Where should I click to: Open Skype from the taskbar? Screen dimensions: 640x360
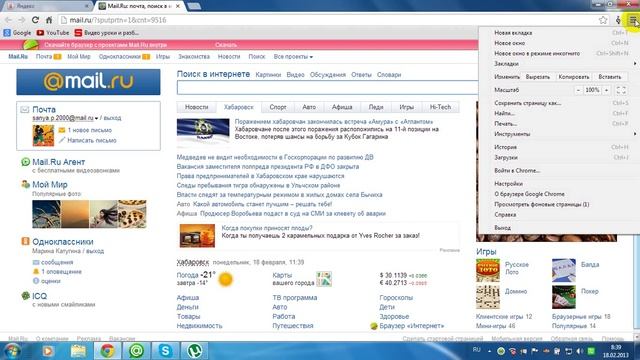click(165, 351)
